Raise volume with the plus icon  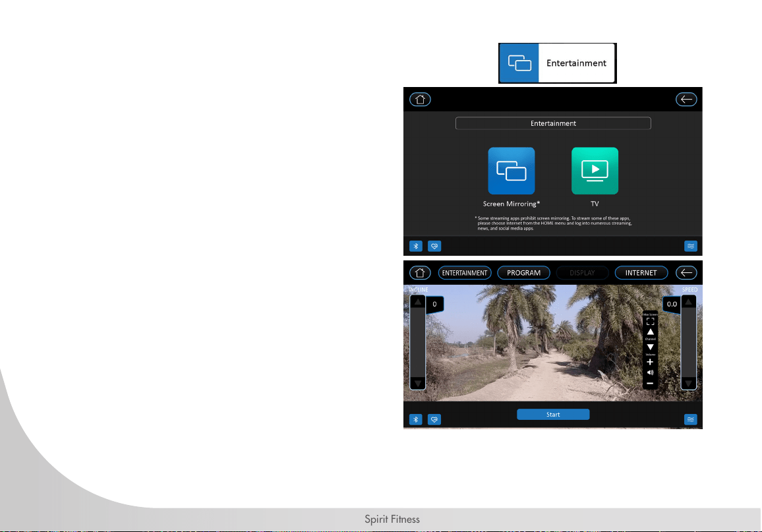650,362
